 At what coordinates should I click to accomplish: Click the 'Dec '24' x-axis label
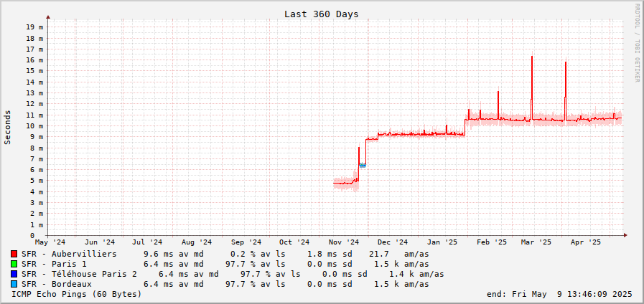393,242
